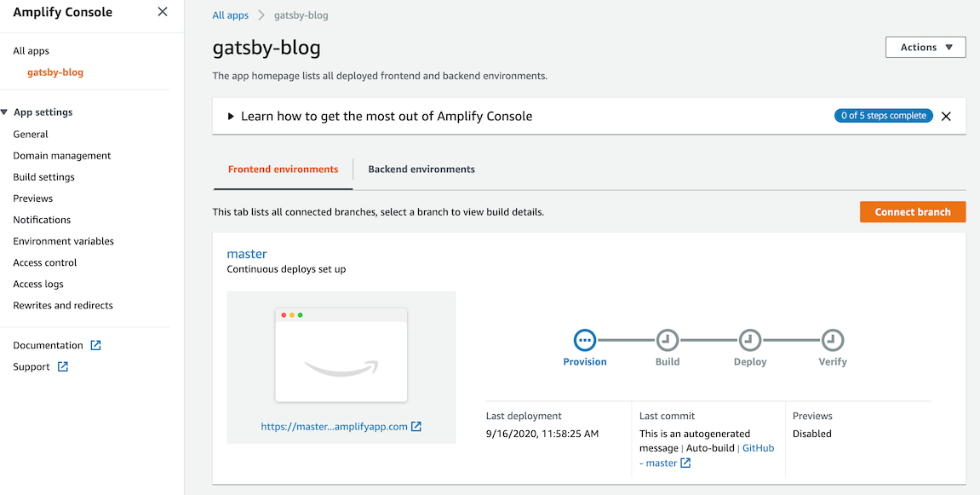Click external link icon beside amplifyapp URL
The image size is (980, 495).
coord(416,427)
